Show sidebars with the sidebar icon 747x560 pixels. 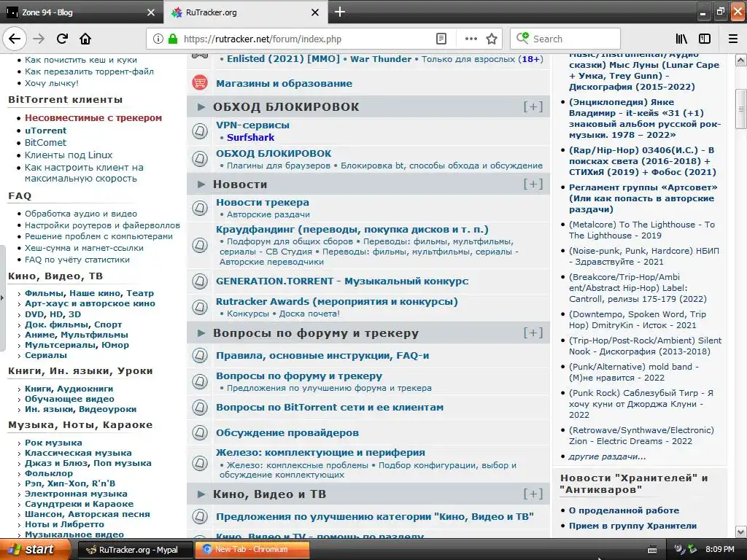pyautogui.click(x=705, y=39)
